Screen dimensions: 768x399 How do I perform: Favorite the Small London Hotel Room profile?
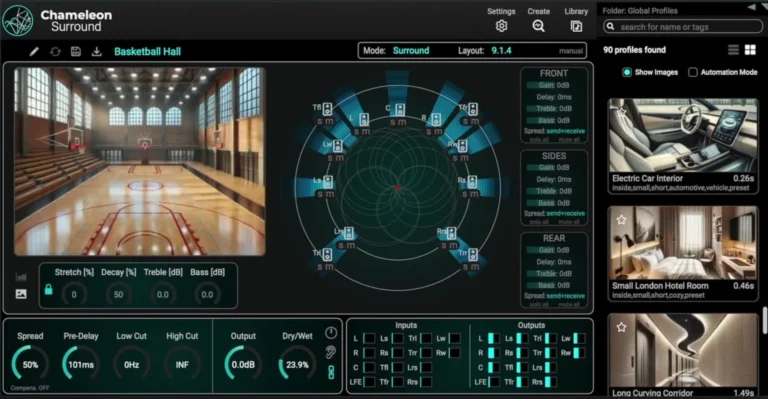pos(622,220)
